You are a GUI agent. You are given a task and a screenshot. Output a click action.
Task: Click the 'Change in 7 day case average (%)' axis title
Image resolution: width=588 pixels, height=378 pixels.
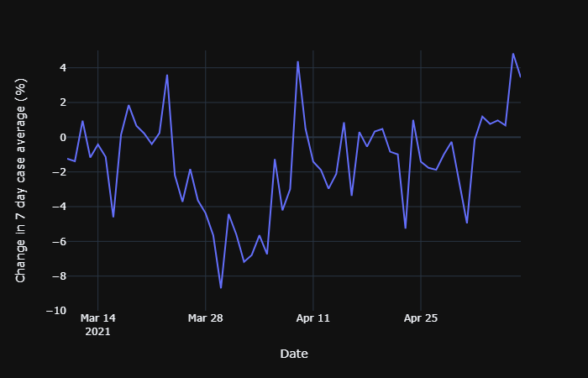click(21, 181)
